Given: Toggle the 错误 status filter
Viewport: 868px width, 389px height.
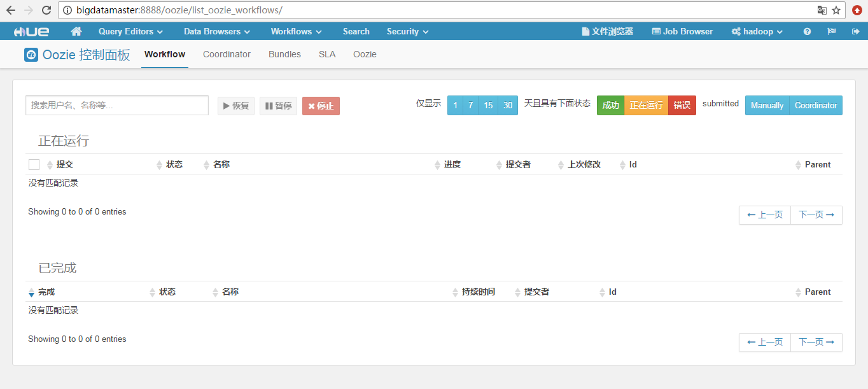Looking at the screenshot, I should click(x=682, y=105).
